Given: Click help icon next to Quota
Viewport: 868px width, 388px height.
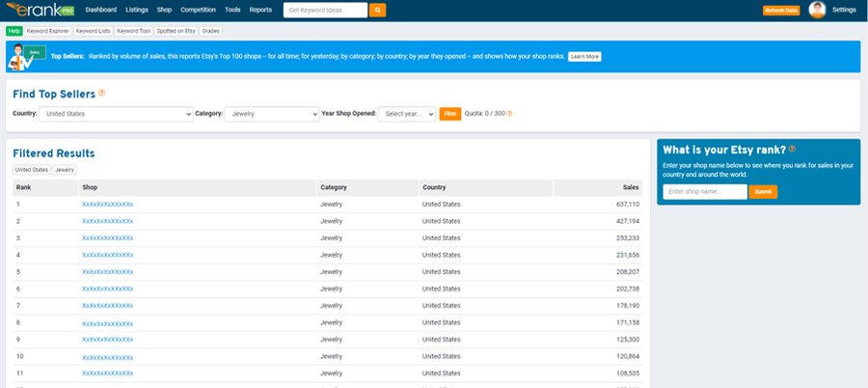Looking at the screenshot, I should point(509,114).
